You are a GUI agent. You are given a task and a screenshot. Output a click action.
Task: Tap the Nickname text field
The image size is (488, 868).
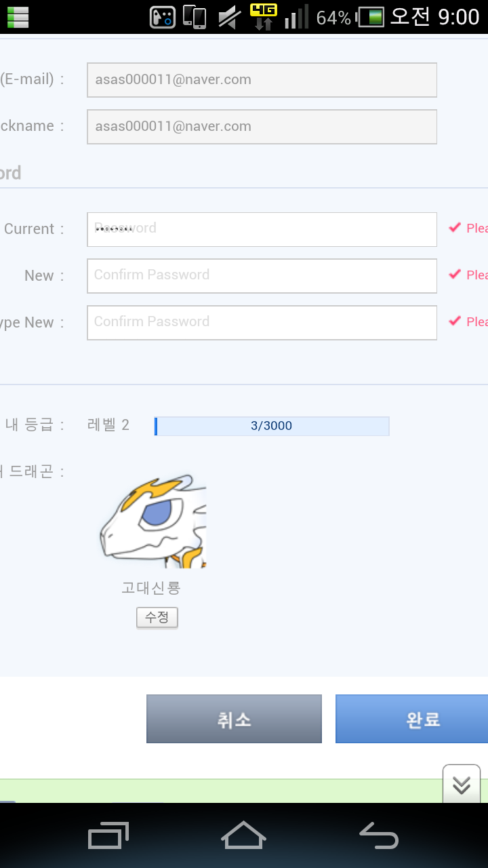(262, 127)
